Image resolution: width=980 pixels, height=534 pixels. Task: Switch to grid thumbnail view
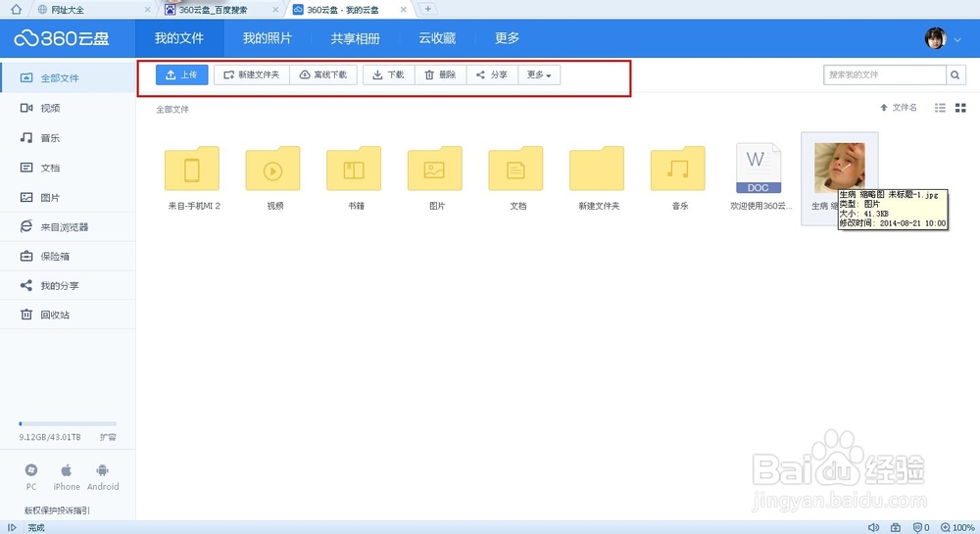coord(960,108)
